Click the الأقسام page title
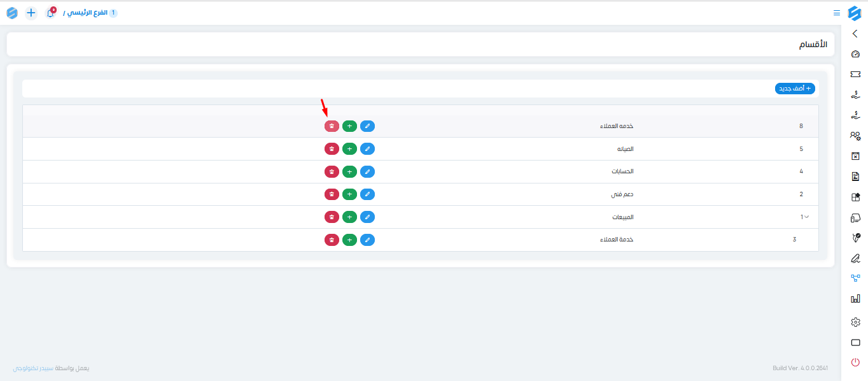 [813, 45]
